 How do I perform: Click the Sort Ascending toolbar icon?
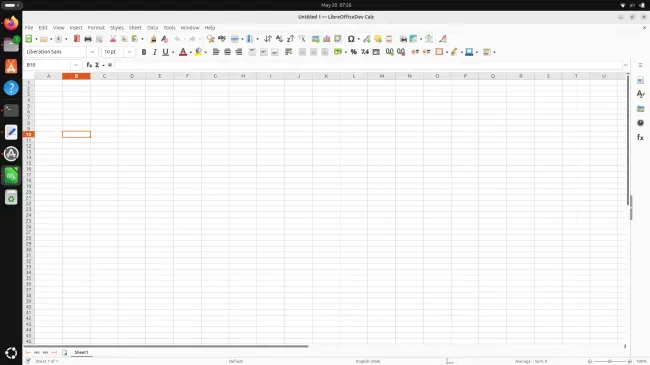point(279,39)
